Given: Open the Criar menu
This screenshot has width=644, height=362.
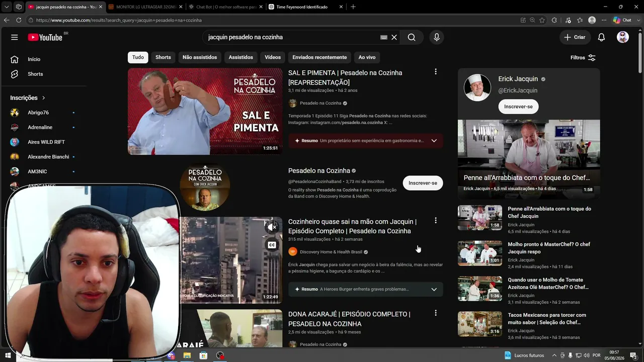Looking at the screenshot, I should click(x=575, y=37).
